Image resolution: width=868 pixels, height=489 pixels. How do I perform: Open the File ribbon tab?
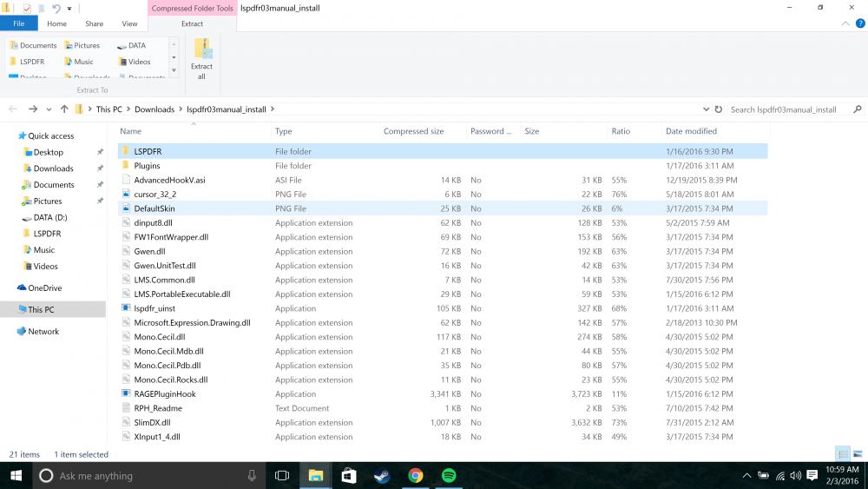click(19, 23)
